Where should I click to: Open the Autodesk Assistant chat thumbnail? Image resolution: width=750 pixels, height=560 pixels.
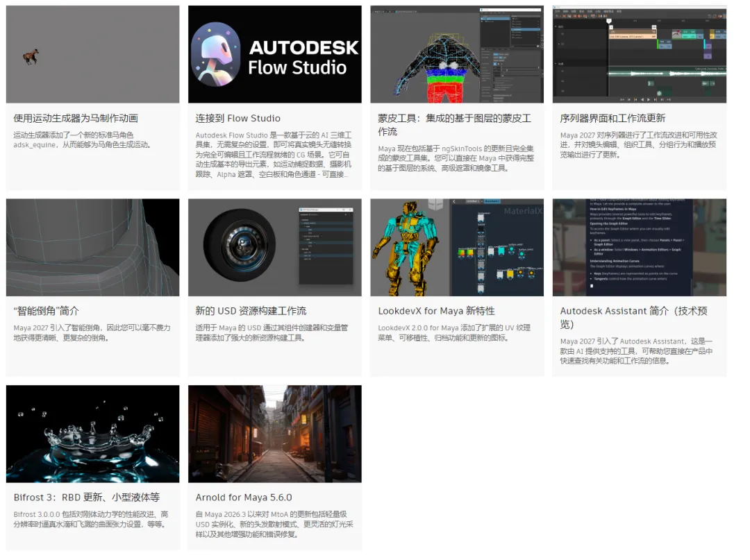point(640,248)
